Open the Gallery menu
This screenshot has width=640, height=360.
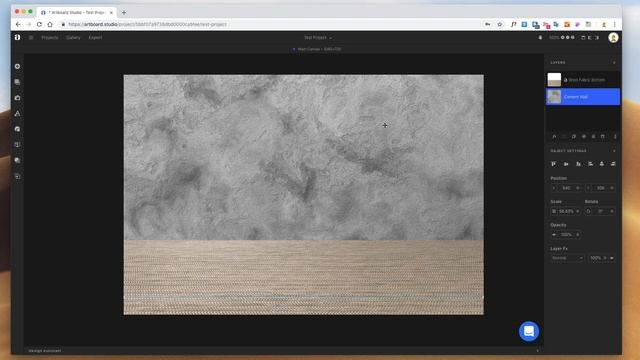click(x=73, y=38)
